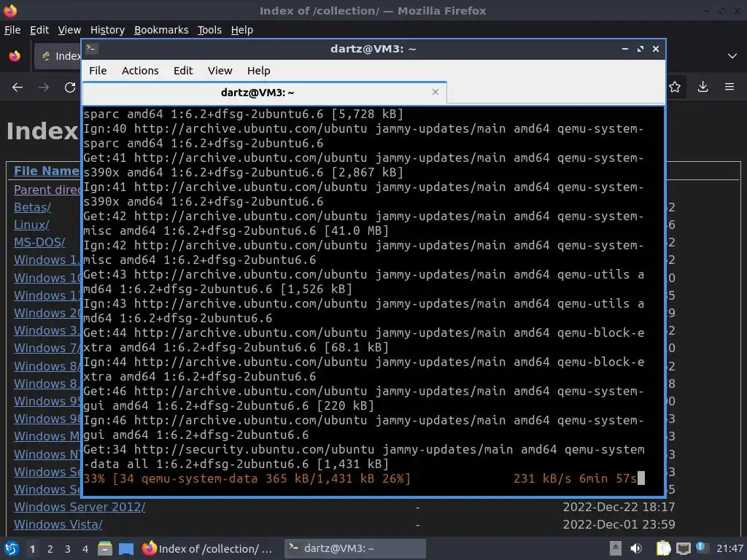The height and width of the screenshot is (560, 747).
Task: Switch to workspace 2 in taskbar
Action: click(x=50, y=549)
